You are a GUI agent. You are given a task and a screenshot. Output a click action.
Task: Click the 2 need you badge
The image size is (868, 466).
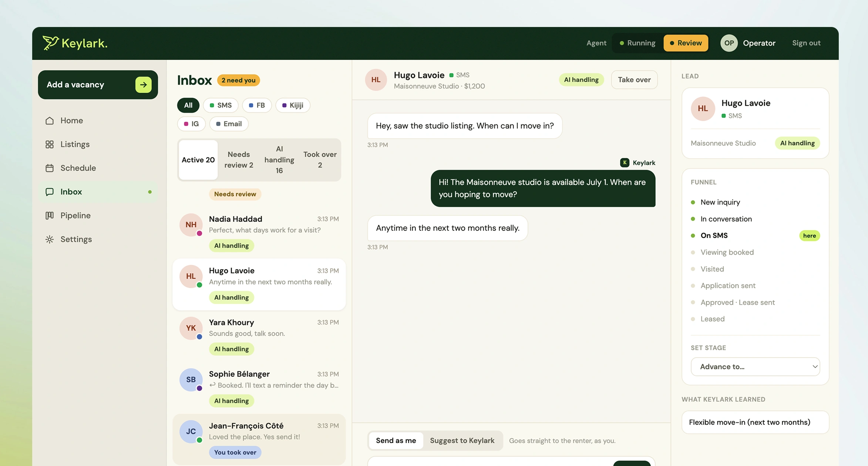(238, 80)
